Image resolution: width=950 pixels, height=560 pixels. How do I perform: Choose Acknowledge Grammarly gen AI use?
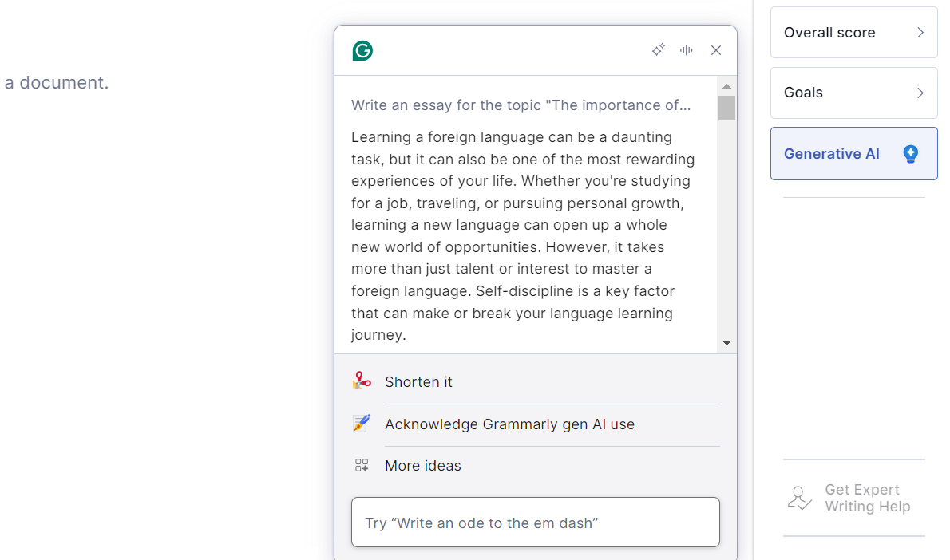tap(509, 424)
